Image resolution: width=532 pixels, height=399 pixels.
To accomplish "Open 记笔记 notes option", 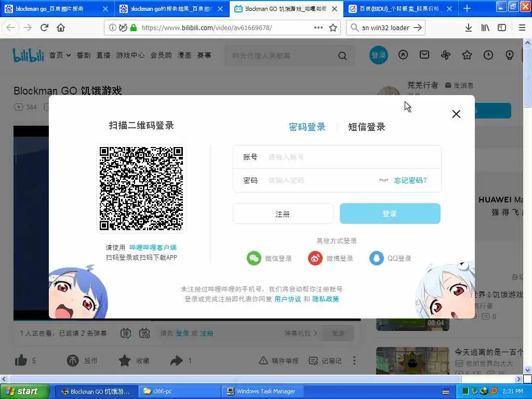I will click(x=325, y=361).
